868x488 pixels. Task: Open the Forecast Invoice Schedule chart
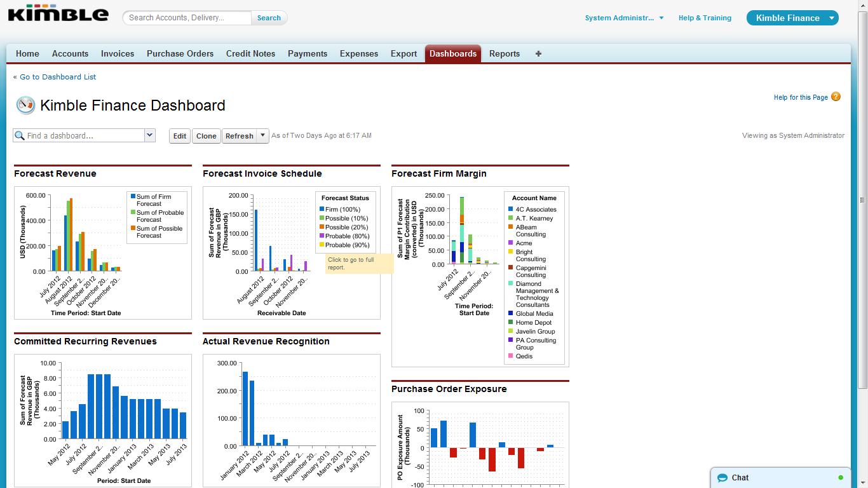(x=292, y=253)
